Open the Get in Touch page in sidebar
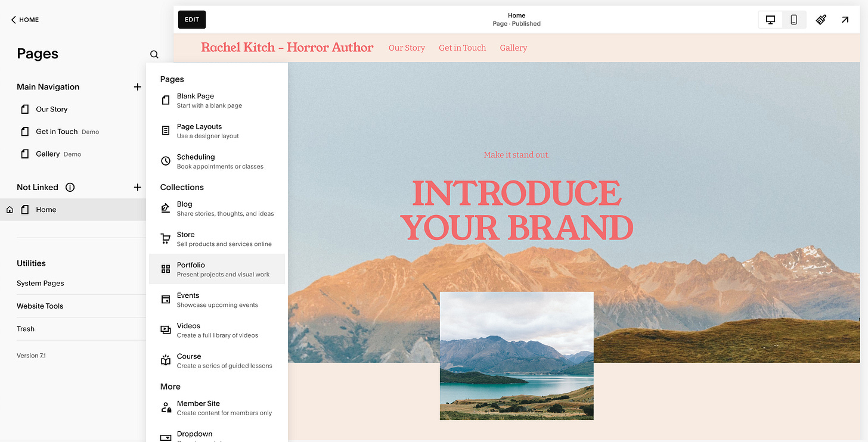The width and height of the screenshot is (868, 442). (57, 132)
